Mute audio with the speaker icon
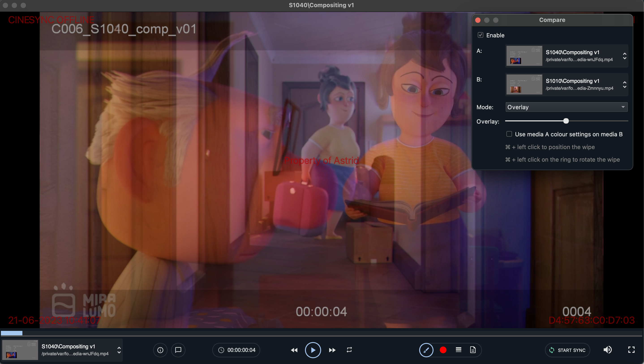The height and width of the screenshot is (364, 644). [608, 350]
